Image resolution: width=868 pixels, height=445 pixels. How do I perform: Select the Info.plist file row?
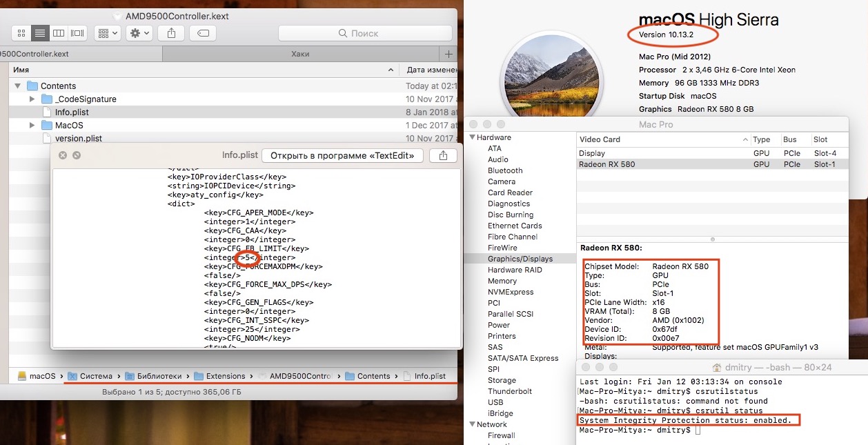(233, 112)
